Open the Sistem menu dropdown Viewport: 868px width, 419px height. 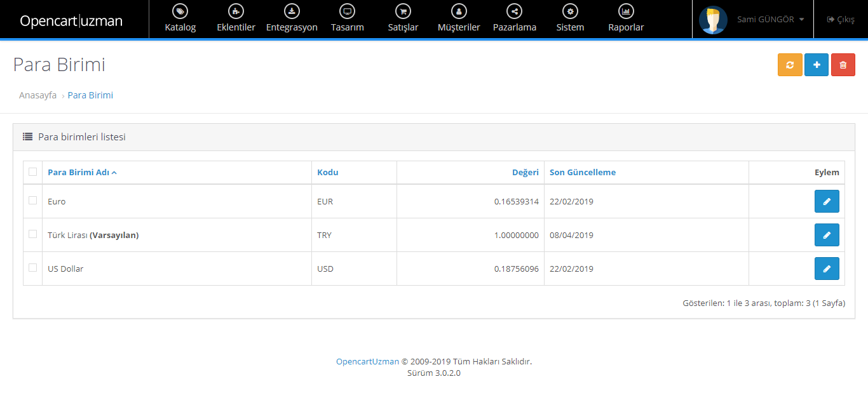(570, 19)
